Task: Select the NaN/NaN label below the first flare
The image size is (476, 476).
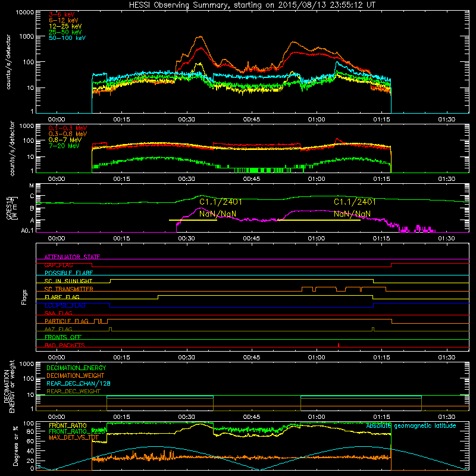Action: (218, 214)
